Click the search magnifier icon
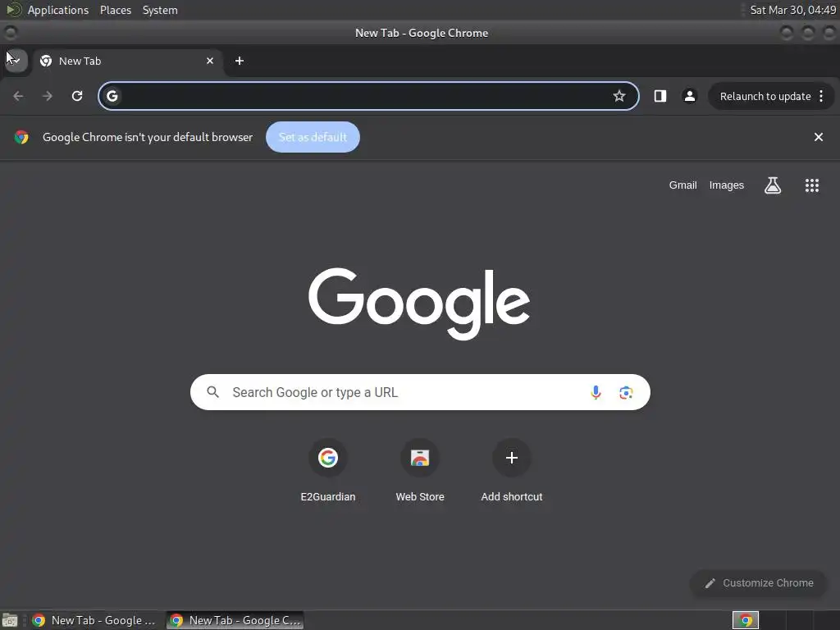840x630 pixels. pos(212,392)
